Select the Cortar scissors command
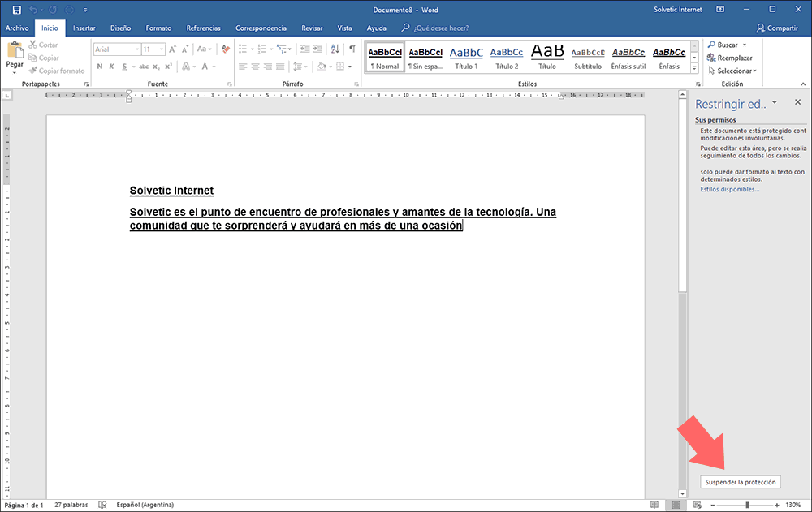The image size is (812, 512). (43, 45)
